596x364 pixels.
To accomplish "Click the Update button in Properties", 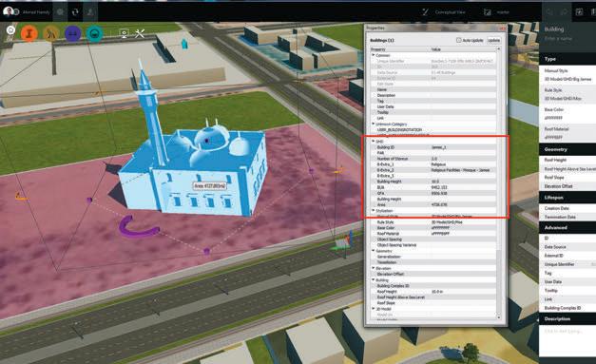I will pyautogui.click(x=493, y=40).
